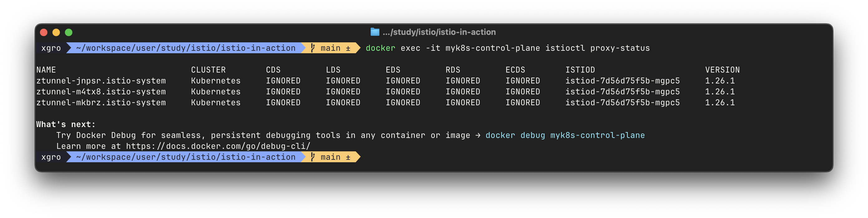Viewport: 868px width, 218px height.
Task: Click the window title '.../study/istio/istio-in-action'
Action: pos(439,32)
